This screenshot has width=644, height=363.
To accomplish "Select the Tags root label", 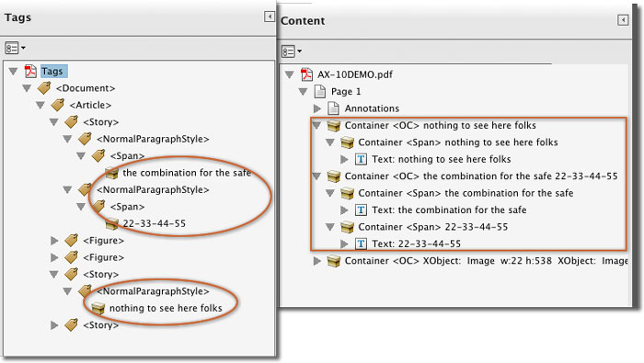I will click(52, 71).
